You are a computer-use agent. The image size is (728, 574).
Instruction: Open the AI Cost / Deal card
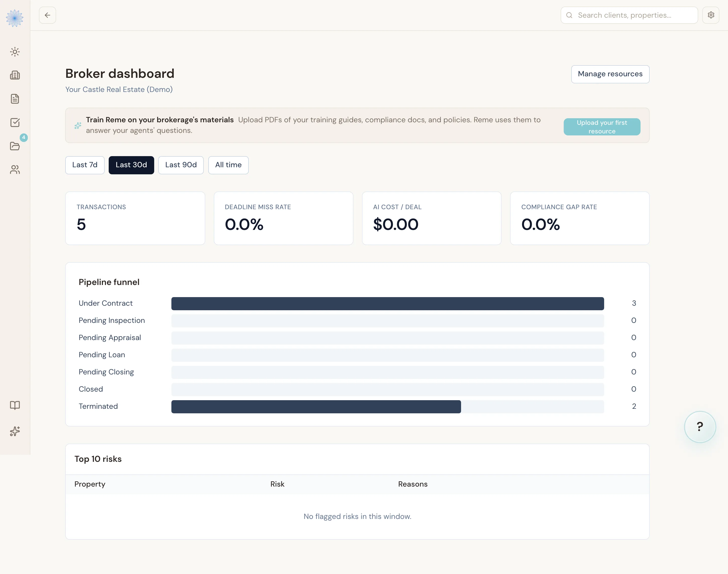tap(431, 218)
